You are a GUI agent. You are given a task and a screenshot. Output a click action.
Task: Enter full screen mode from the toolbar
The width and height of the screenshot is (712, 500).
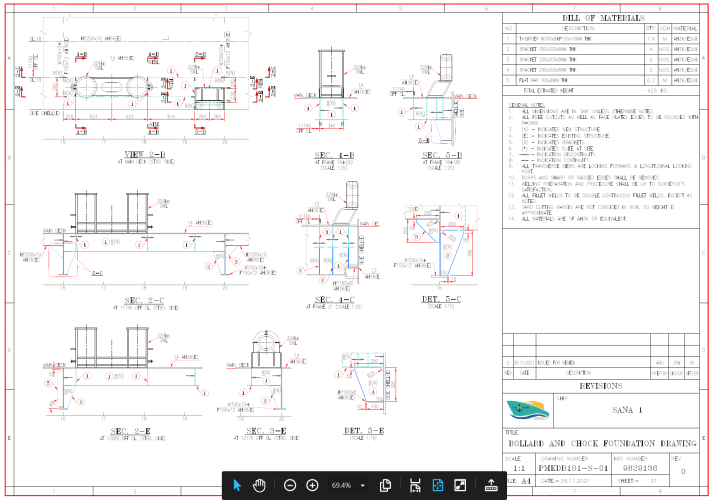[x=460, y=485]
